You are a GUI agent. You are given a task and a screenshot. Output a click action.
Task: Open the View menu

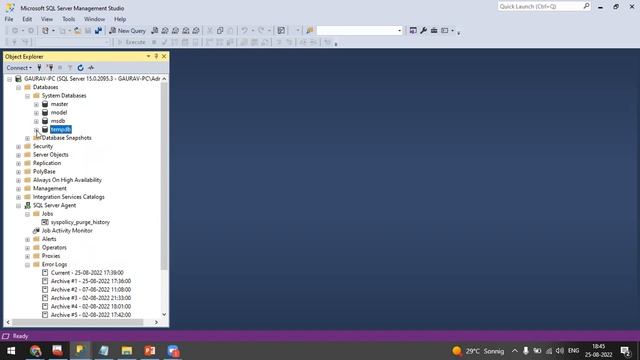47,19
